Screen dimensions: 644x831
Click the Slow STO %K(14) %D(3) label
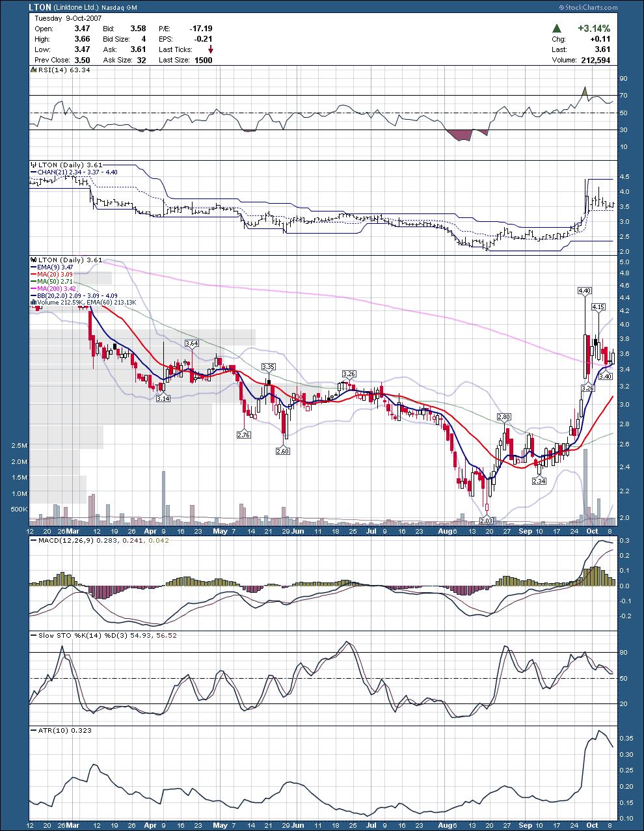[103, 634]
